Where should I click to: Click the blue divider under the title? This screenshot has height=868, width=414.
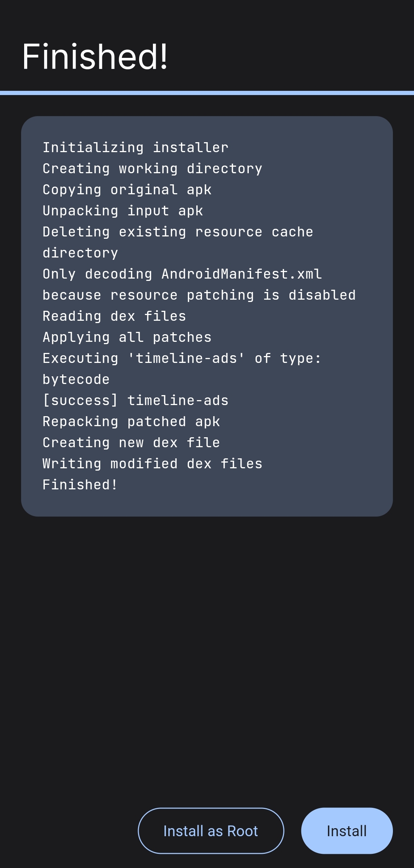[207, 92]
